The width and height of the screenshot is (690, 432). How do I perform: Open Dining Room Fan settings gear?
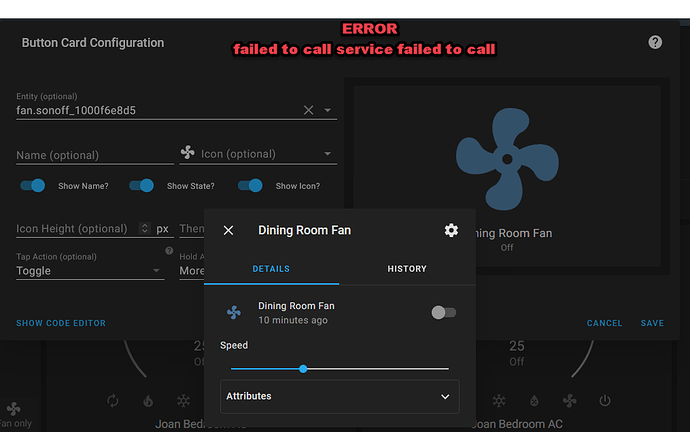pyautogui.click(x=451, y=230)
